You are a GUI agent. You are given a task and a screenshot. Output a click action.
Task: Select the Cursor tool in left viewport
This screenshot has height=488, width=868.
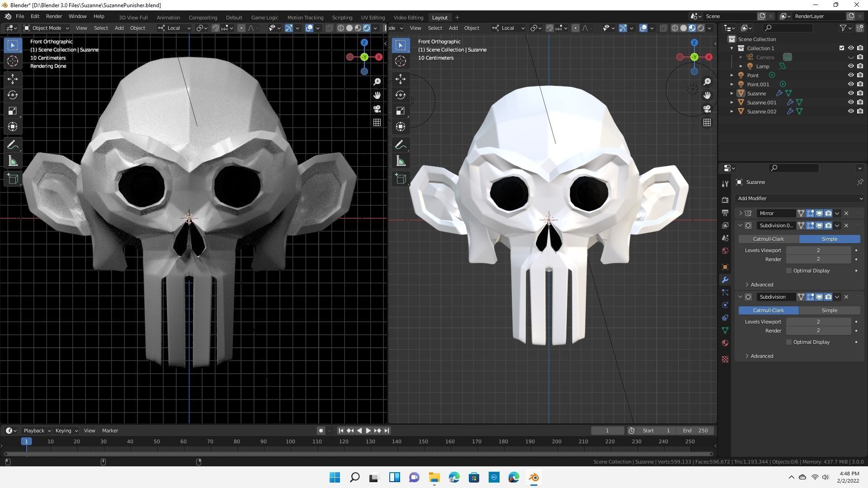(13, 61)
